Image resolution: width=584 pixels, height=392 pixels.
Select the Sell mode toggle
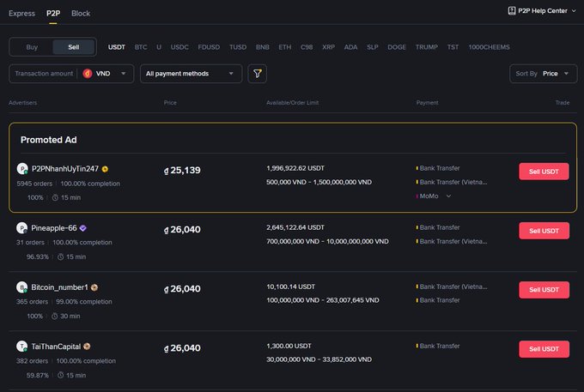click(x=73, y=47)
